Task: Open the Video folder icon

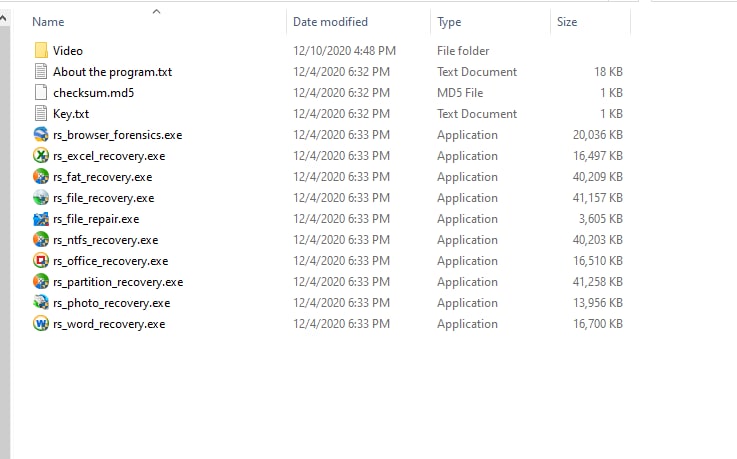Action: coord(41,50)
